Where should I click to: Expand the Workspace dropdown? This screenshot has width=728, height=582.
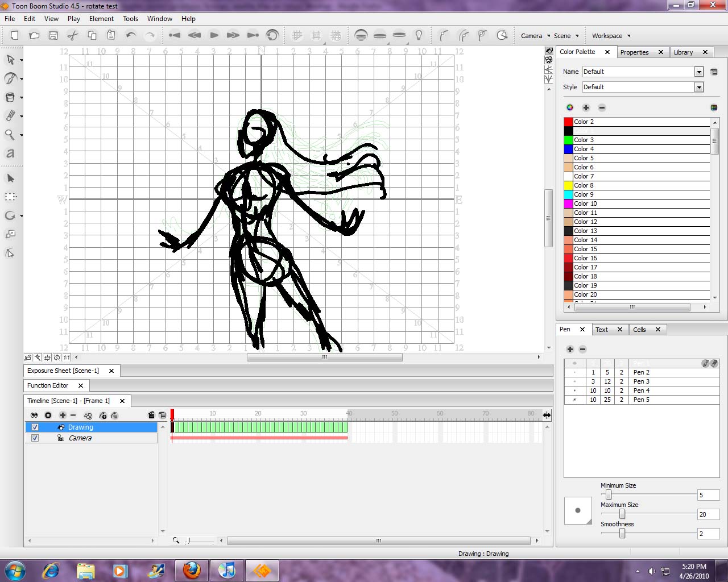[611, 36]
